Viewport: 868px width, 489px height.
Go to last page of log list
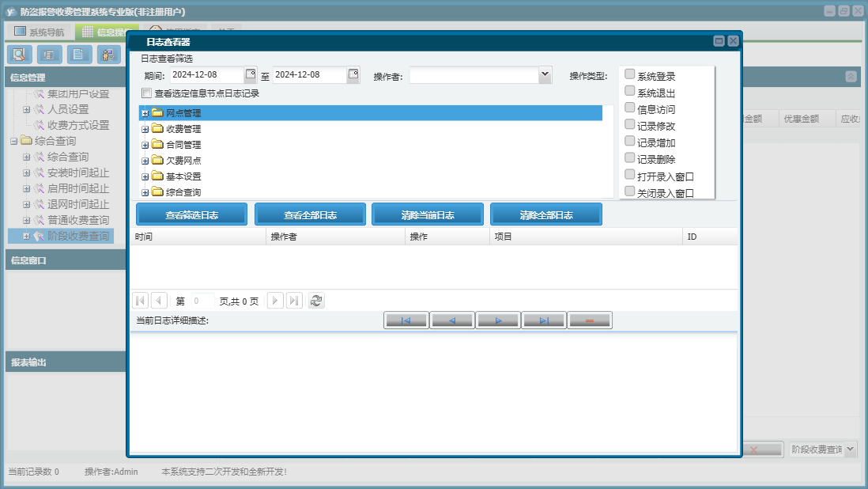point(294,301)
